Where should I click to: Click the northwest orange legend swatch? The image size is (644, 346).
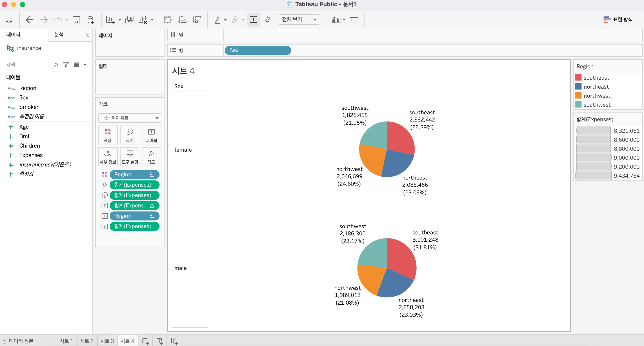point(578,95)
